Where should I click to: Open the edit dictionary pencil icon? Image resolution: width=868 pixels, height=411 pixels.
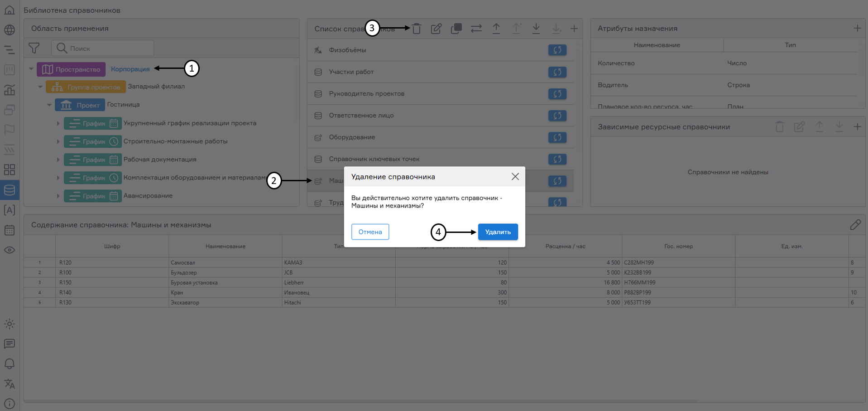436,28
